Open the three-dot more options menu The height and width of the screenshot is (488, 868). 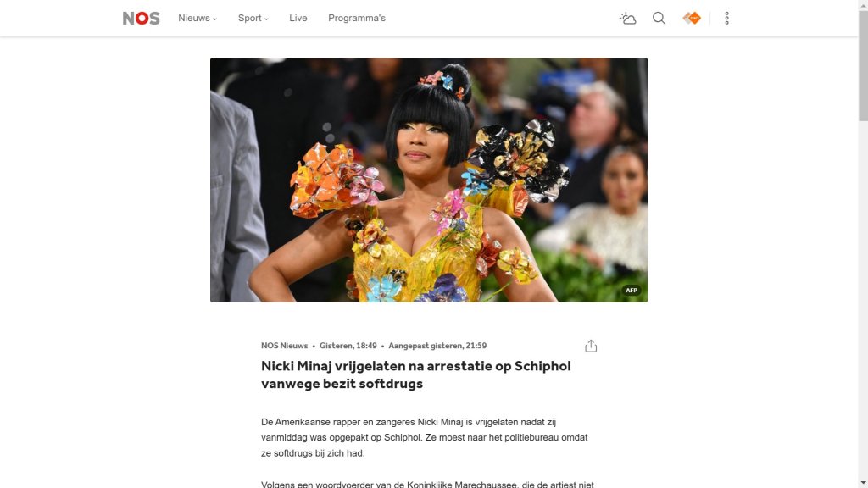(726, 19)
